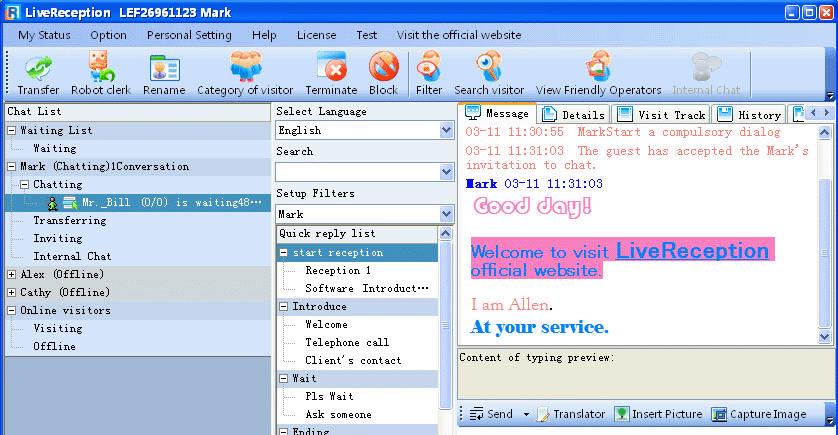Viewport: 838px width, 435px height.
Task: Select Offline under Online visitors
Action: coord(55,346)
